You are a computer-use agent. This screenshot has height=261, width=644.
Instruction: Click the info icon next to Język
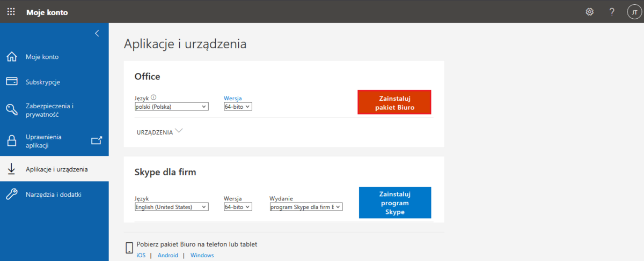pos(153,98)
